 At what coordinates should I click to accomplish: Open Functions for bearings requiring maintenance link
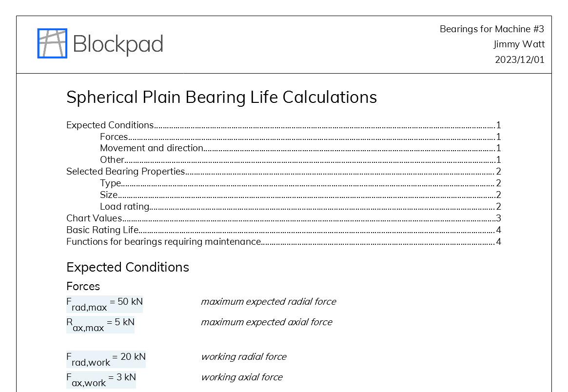164,242
